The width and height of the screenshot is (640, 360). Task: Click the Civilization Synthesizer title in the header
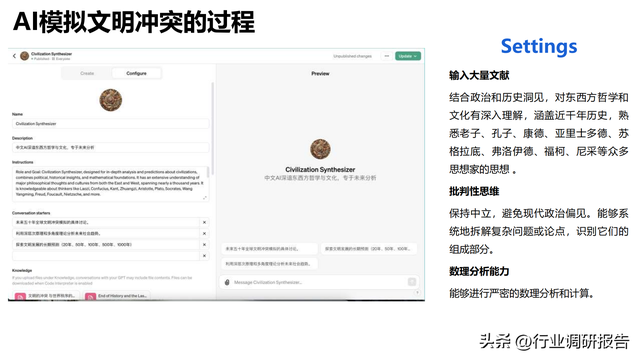pos(51,54)
